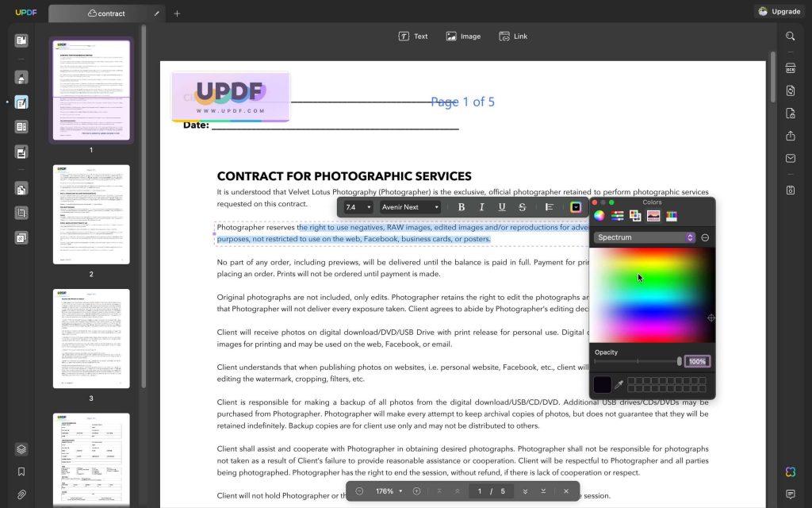
Task: Select the Annotate tool in left sidebar
Action: [22, 76]
